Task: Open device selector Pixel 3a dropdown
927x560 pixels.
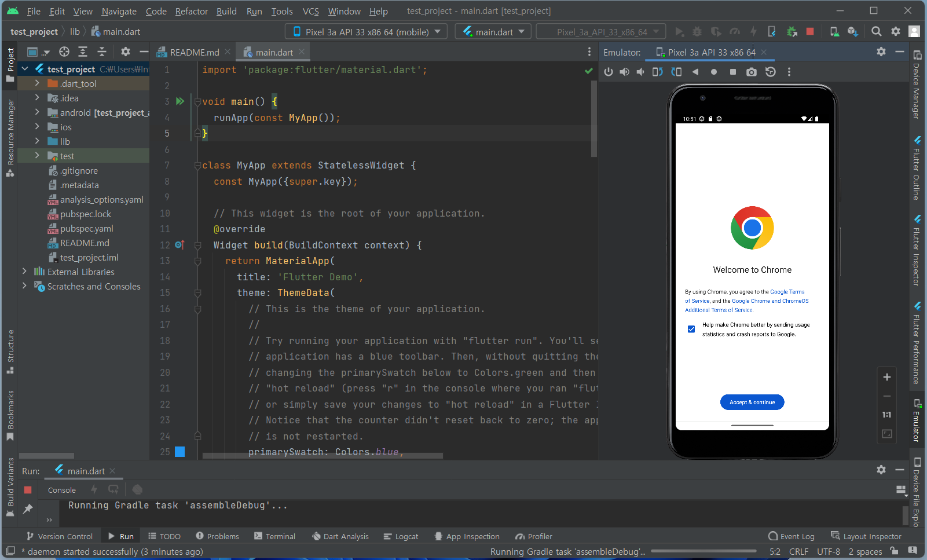Action: click(366, 32)
